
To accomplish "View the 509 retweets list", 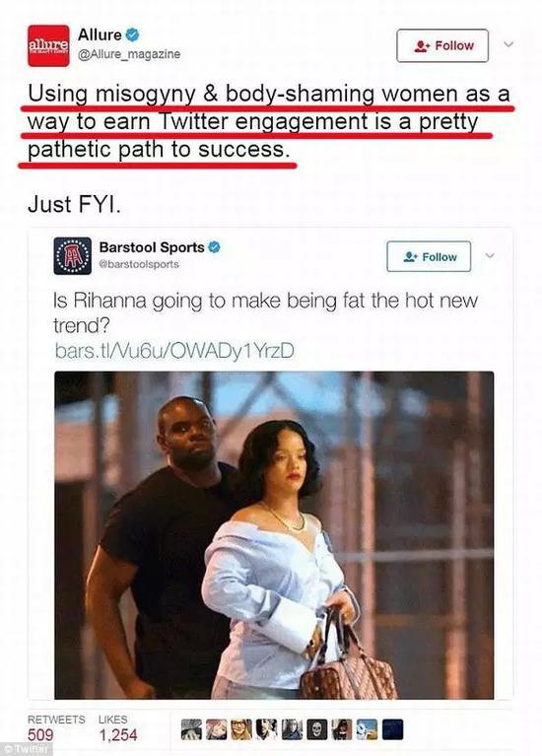I will point(56,727).
